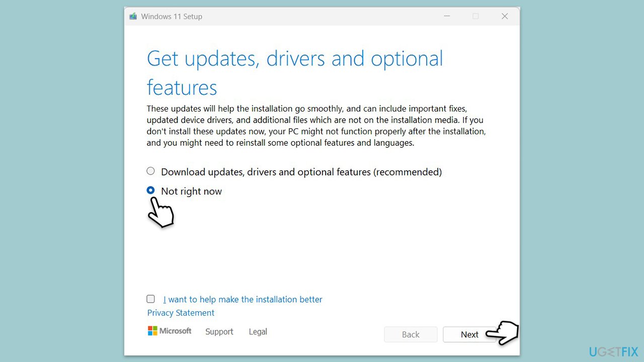
Task: Click the Windows 11 Setup title bar icon
Action: click(x=133, y=16)
